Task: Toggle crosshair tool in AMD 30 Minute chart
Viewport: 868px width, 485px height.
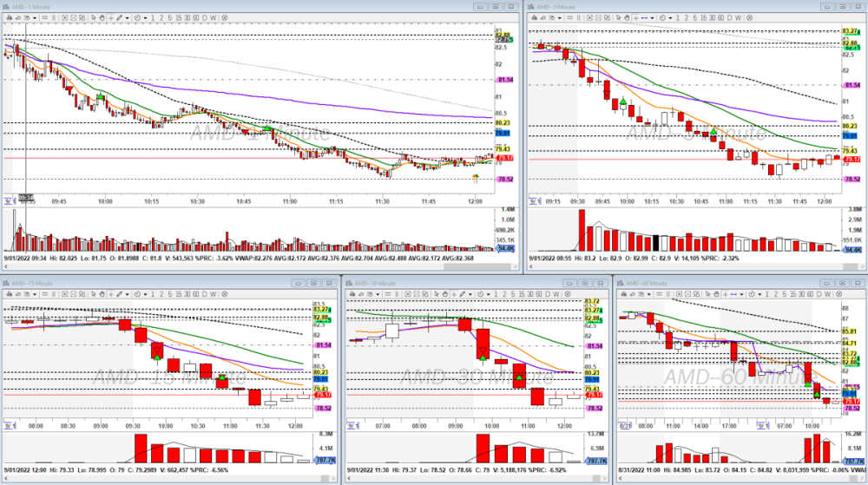Action: [454, 294]
